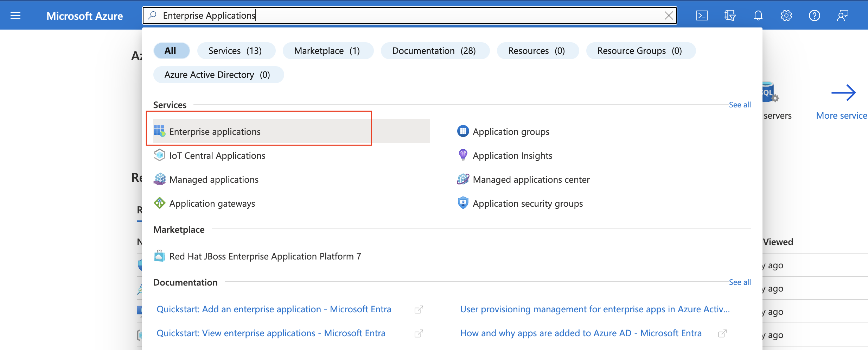Screen dimensions: 868x350
Task: Open Quickstart: View enterprise applications doc
Action: click(x=271, y=333)
